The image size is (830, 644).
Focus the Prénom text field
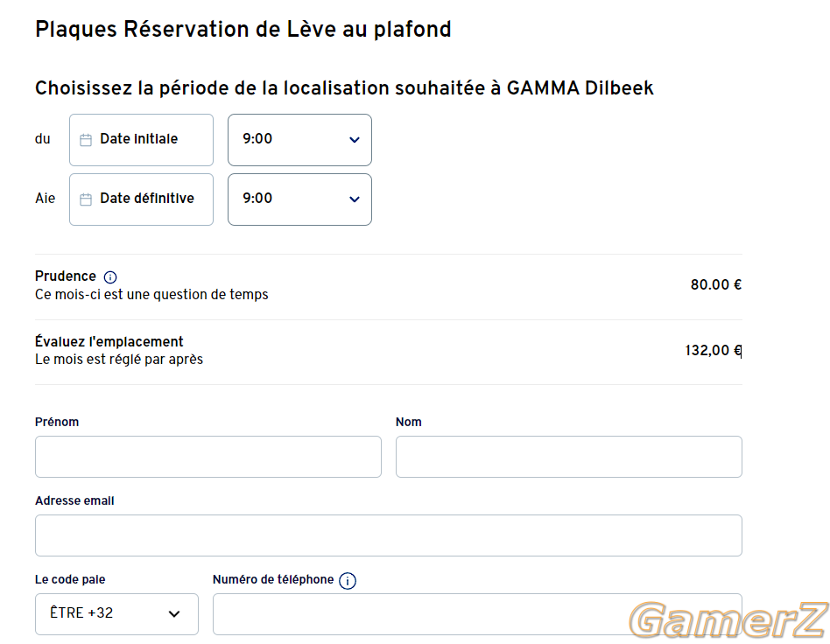[x=208, y=457]
